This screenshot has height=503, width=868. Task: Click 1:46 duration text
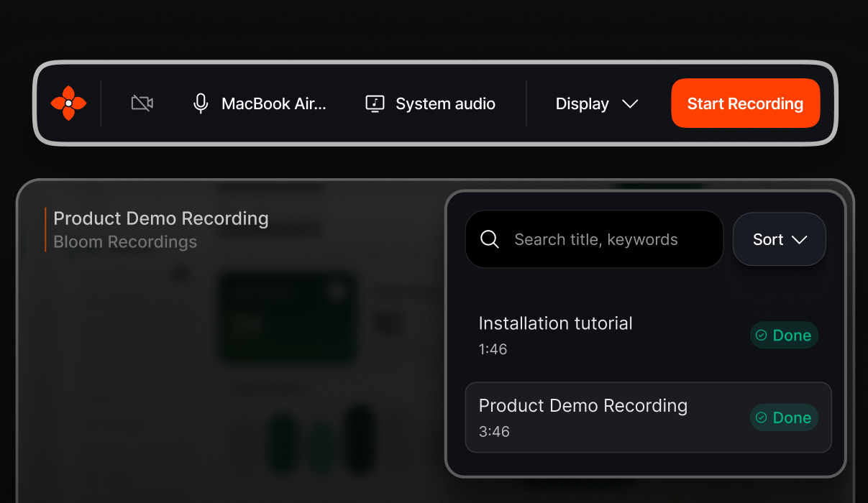click(493, 349)
